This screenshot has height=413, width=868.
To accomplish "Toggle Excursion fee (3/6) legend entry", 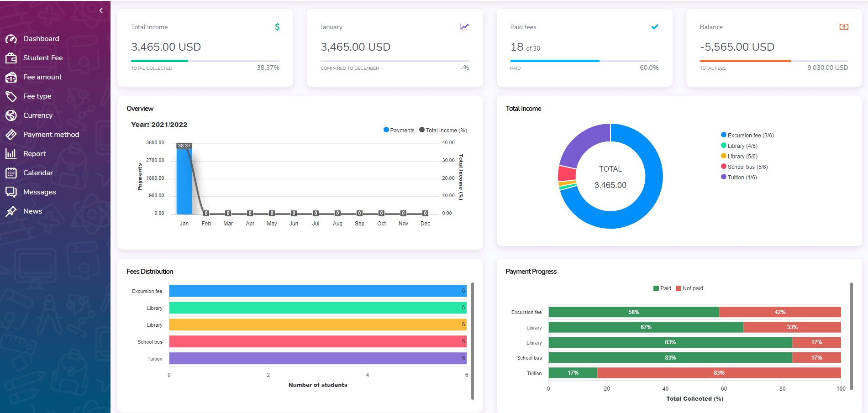I will [747, 136].
